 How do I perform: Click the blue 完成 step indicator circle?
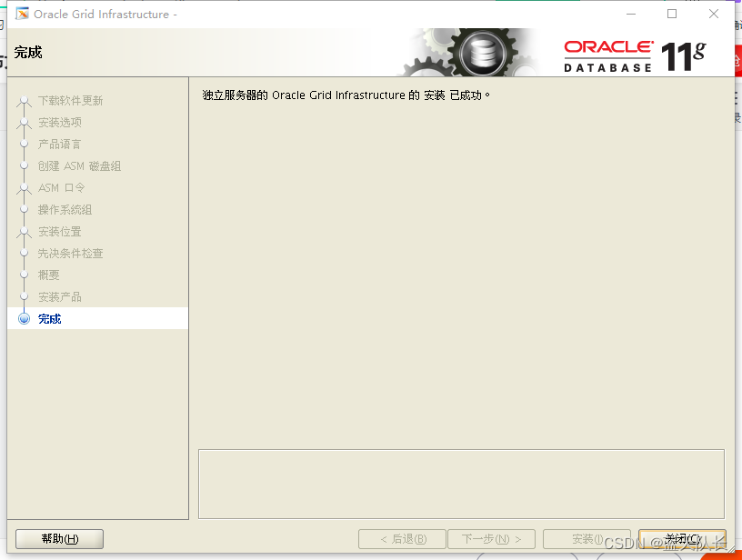25,319
